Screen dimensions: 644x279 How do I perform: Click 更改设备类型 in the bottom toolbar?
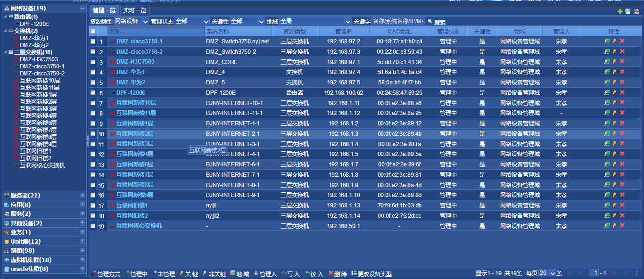pos(372,274)
